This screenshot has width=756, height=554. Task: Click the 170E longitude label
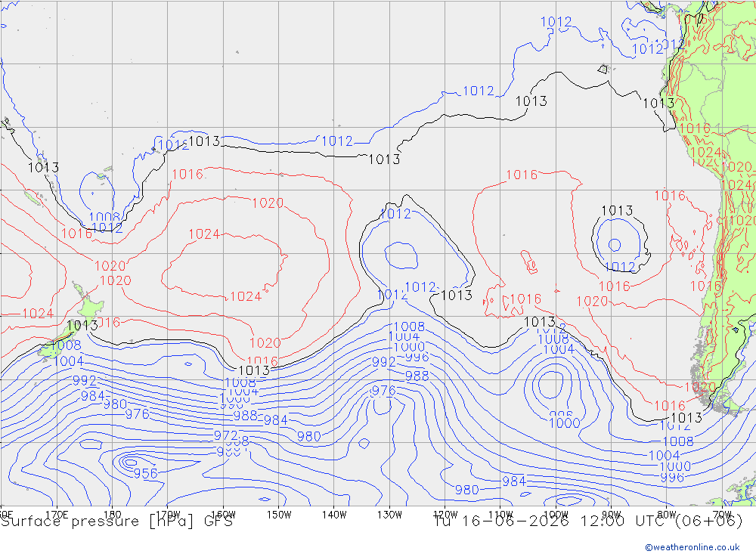click(57, 515)
